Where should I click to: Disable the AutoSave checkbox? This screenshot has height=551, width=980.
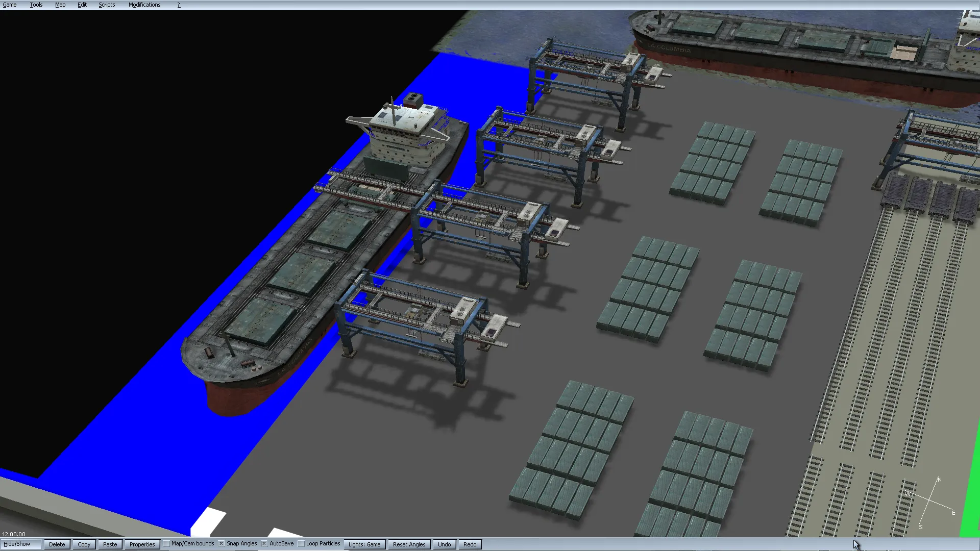[264, 544]
